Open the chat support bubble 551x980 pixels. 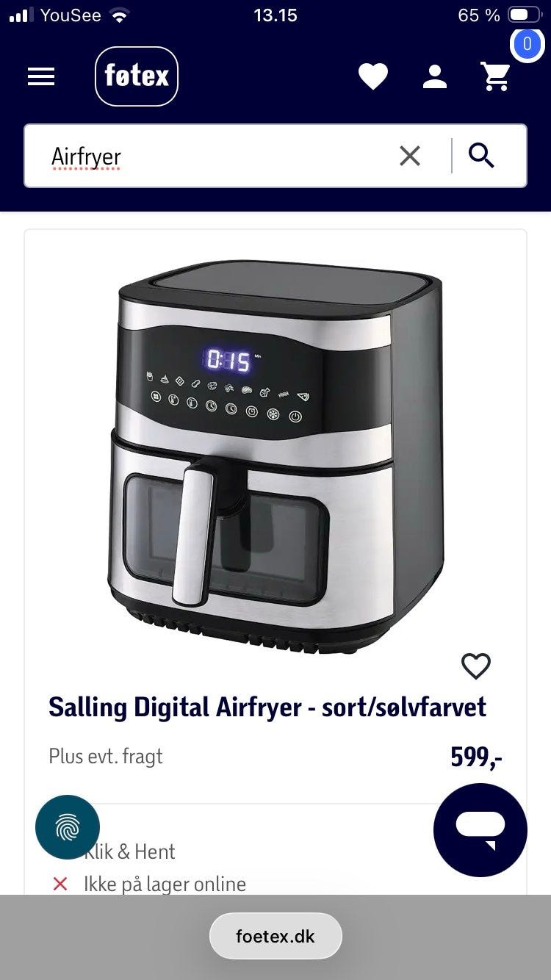(480, 829)
